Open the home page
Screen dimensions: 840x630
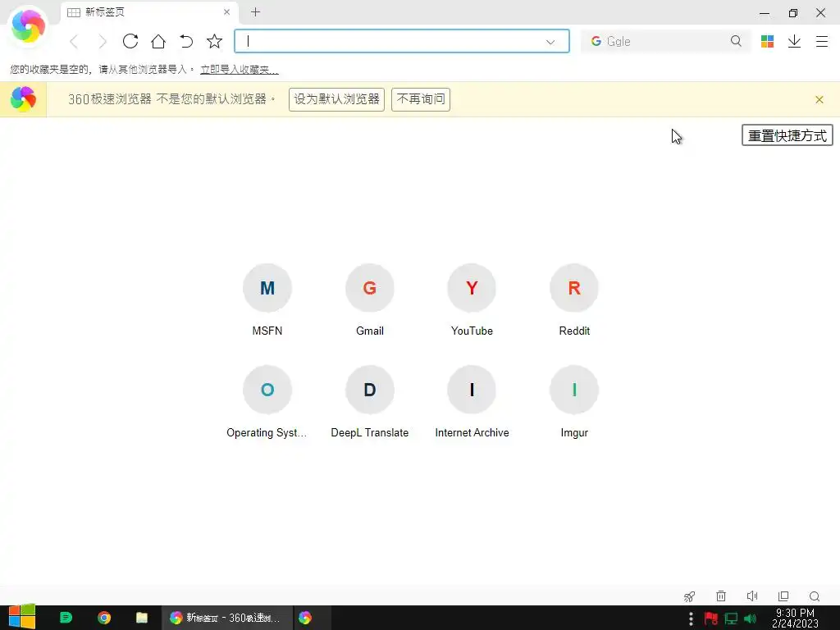pos(158,41)
